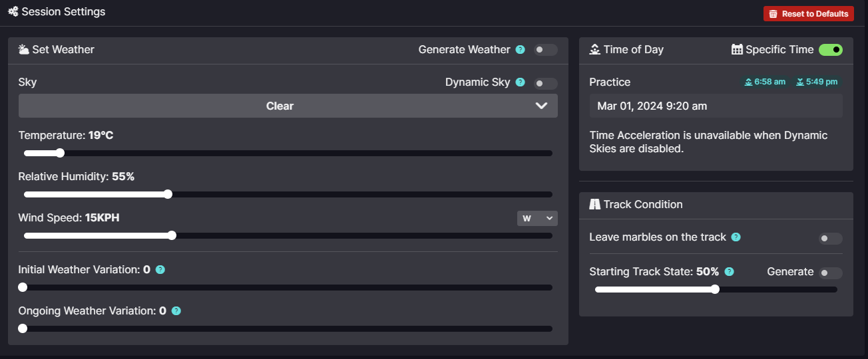Click the Reset to Defaults button
This screenshot has height=359, width=868.
click(x=808, y=14)
